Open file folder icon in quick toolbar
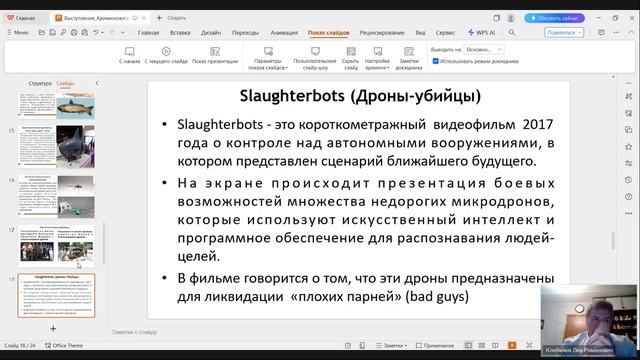The height and width of the screenshot is (360, 640). [42, 32]
